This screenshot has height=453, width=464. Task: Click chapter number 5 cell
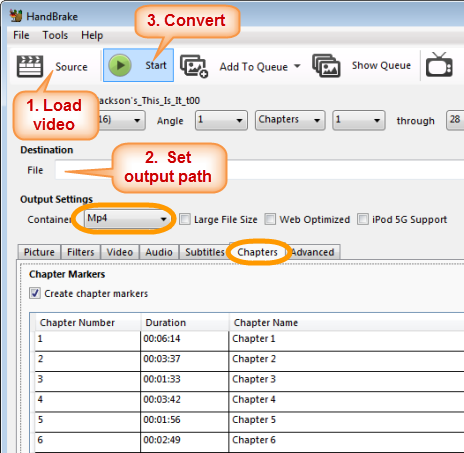(x=88, y=422)
